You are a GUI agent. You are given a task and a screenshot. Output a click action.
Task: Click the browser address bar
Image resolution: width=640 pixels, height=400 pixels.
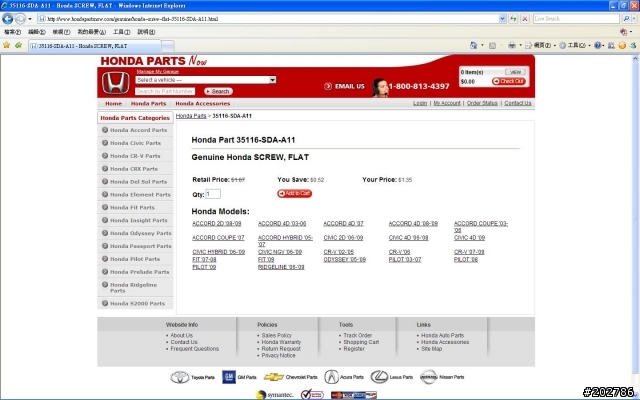pyautogui.click(x=268, y=19)
